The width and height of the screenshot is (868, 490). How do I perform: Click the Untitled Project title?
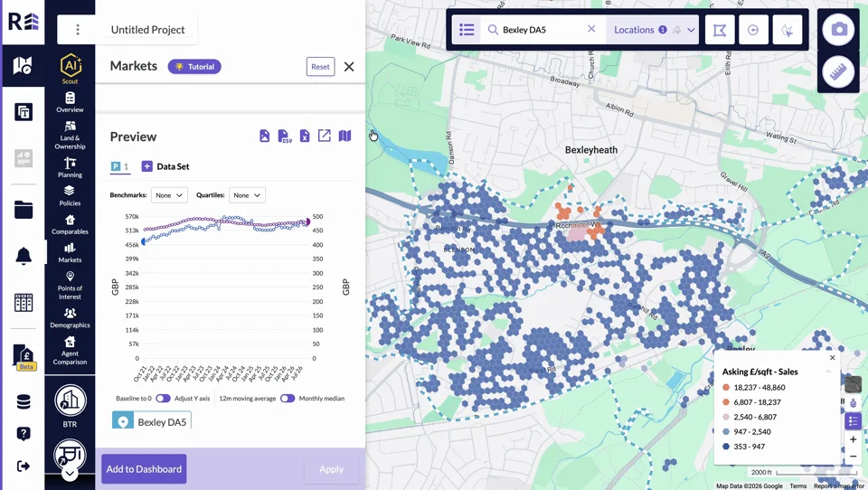[147, 30]
